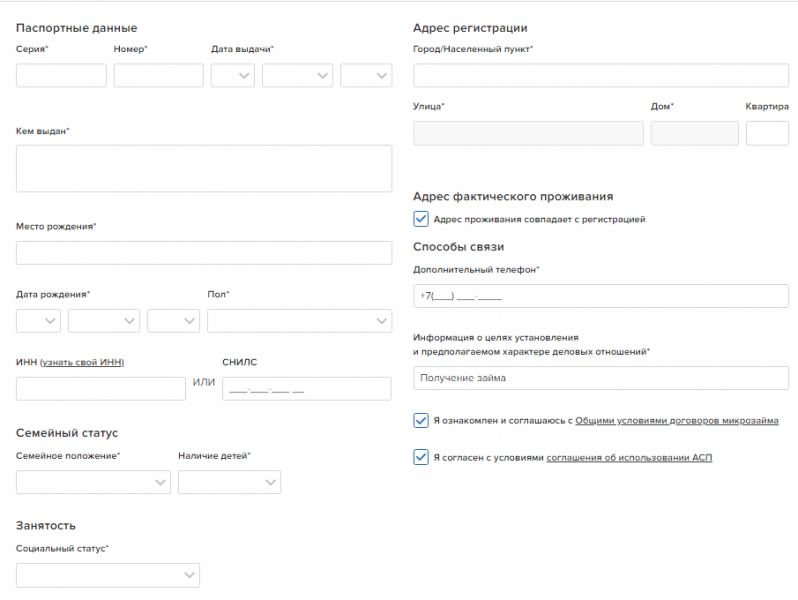
Task: Open the соглашения об использовании АСП link
Action: pos(629,458)
